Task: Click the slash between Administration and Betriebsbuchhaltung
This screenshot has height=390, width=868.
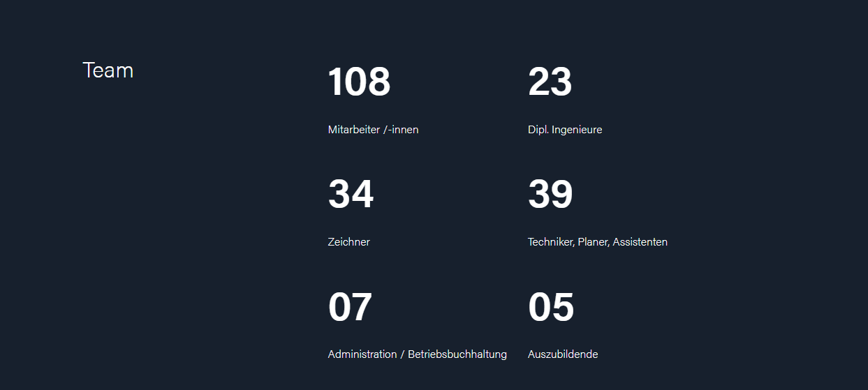Action: pos(402,354)
